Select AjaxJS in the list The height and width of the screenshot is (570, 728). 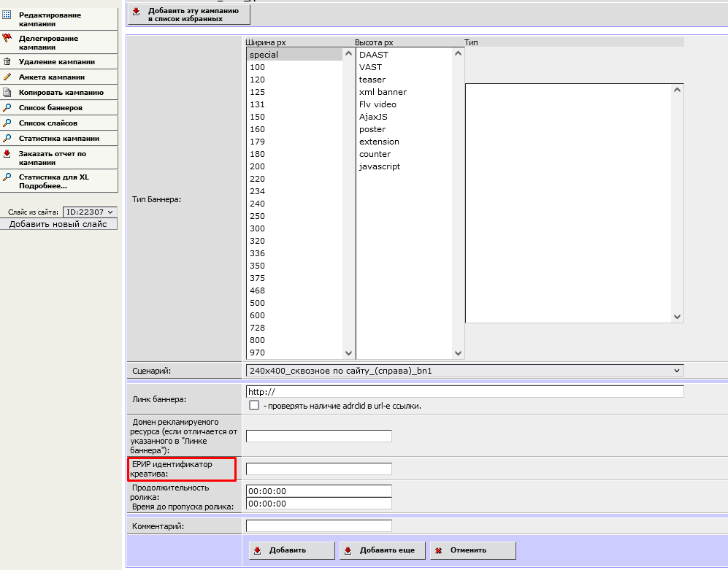(405, 117)
